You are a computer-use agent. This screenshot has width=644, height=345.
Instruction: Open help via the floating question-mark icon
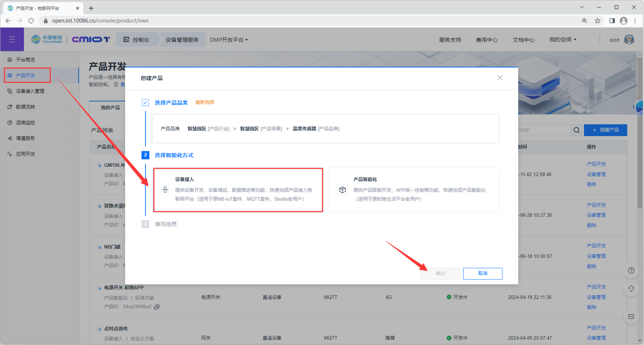click(631, 270)
